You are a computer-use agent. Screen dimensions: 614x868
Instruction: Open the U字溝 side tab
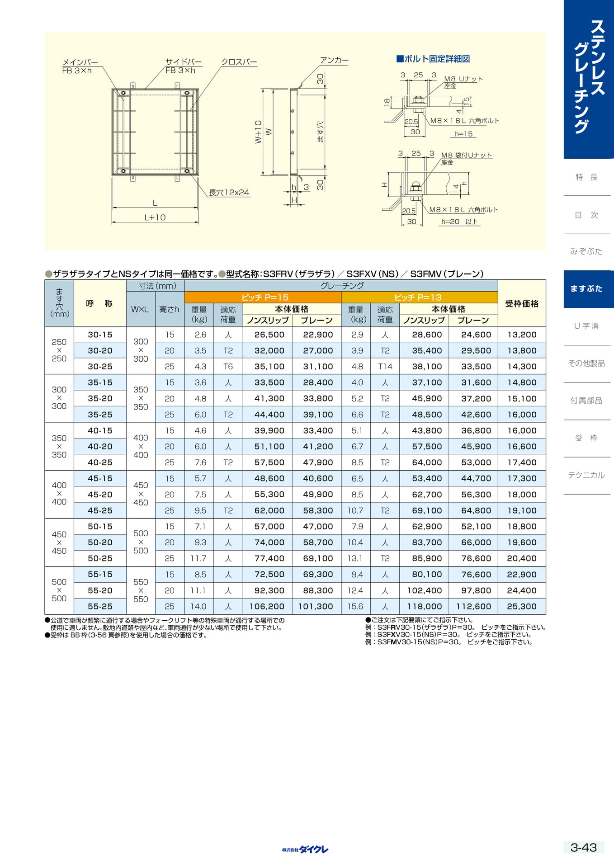[586, 326]
